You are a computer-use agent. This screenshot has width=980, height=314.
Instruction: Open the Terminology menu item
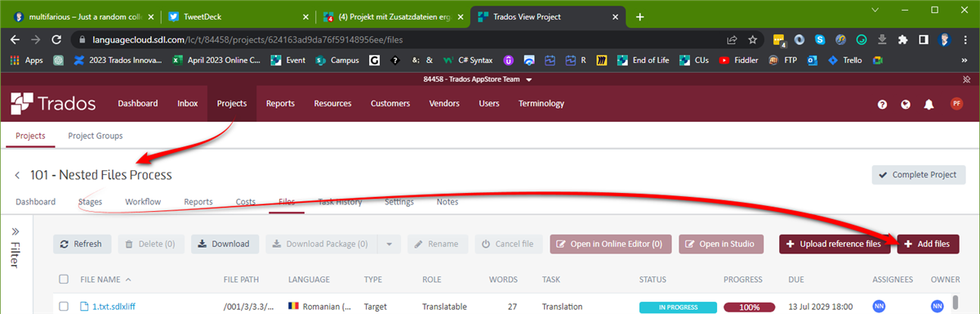click(541, 103)
